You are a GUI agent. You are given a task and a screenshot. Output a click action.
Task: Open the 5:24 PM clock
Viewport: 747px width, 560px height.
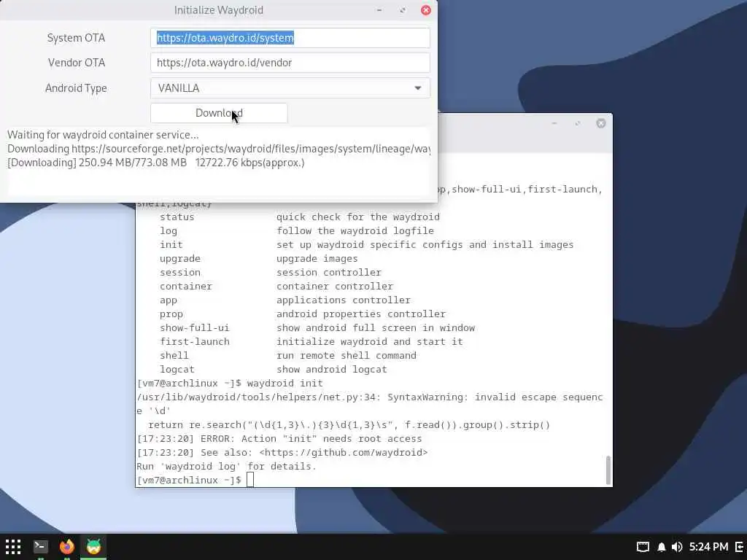[x=708, y=547]
